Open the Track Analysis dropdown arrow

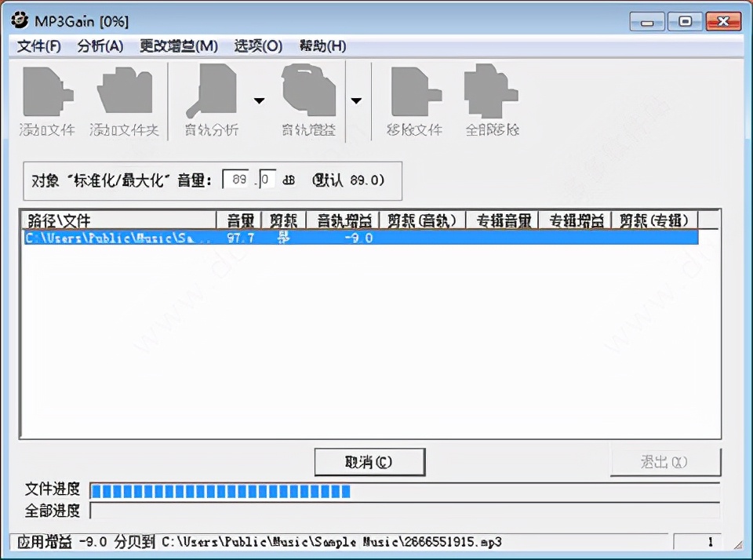point(259,100)
